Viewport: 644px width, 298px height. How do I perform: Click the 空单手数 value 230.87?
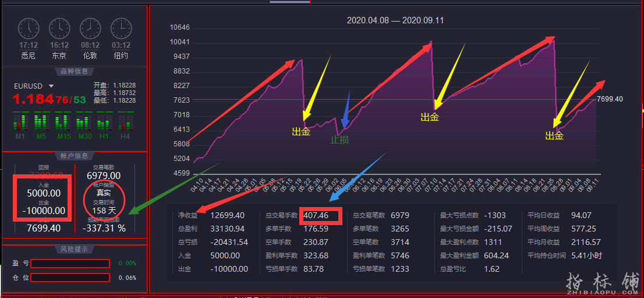pyautogui.click(x=316, y=243)
